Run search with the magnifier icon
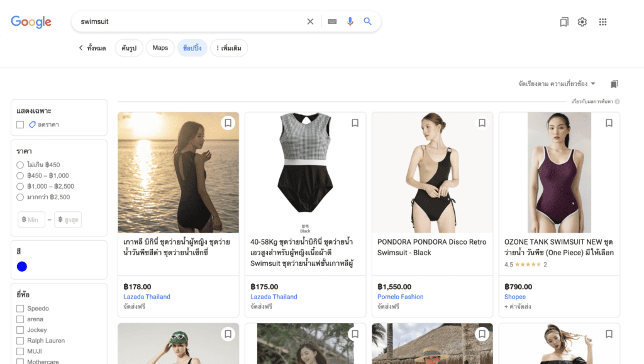The image size is (644, 364). (x=367, y=21)
